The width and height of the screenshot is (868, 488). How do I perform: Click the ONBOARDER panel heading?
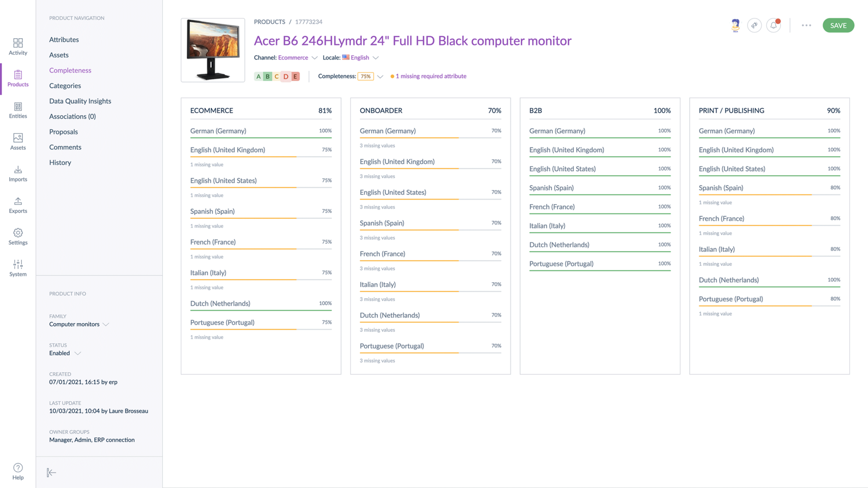381,111
